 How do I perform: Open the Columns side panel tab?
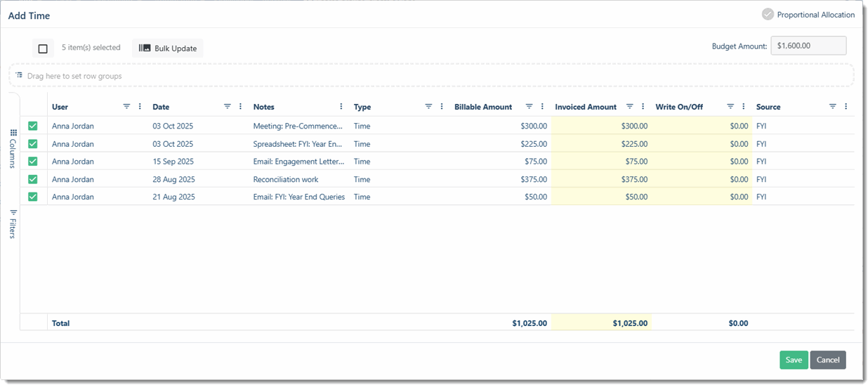13,148
